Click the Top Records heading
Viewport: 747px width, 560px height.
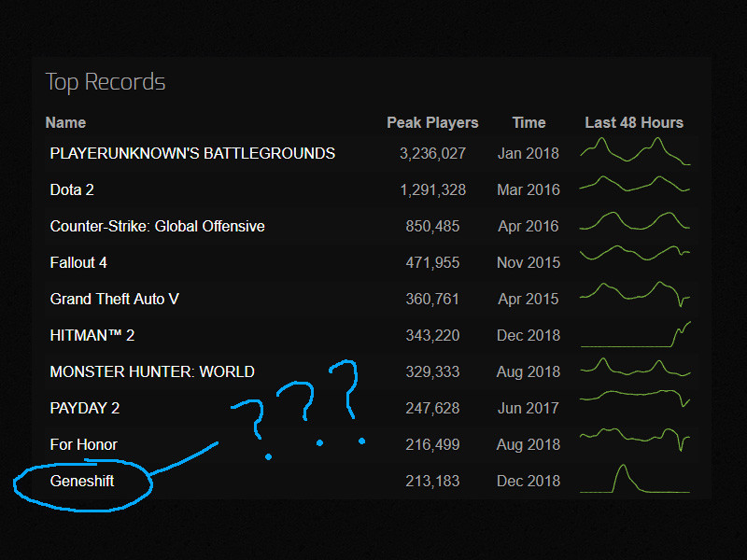click(x=106, y=82)
